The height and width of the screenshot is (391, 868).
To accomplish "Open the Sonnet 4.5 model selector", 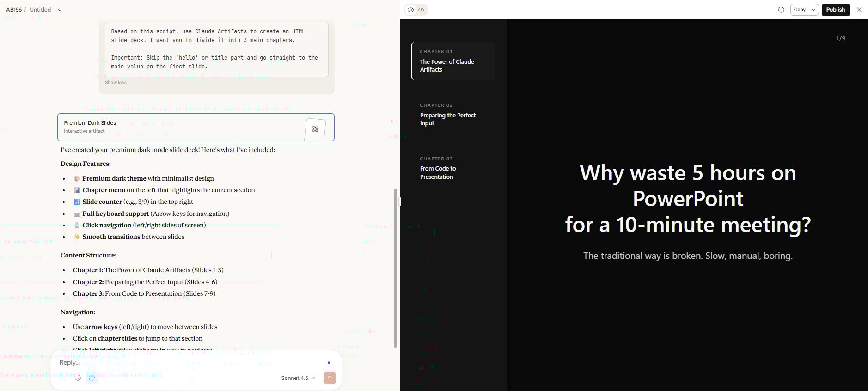I will click(x=298, y=378).
